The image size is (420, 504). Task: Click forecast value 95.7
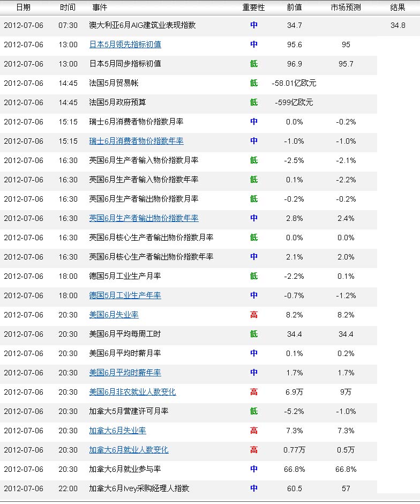(346, 64)
